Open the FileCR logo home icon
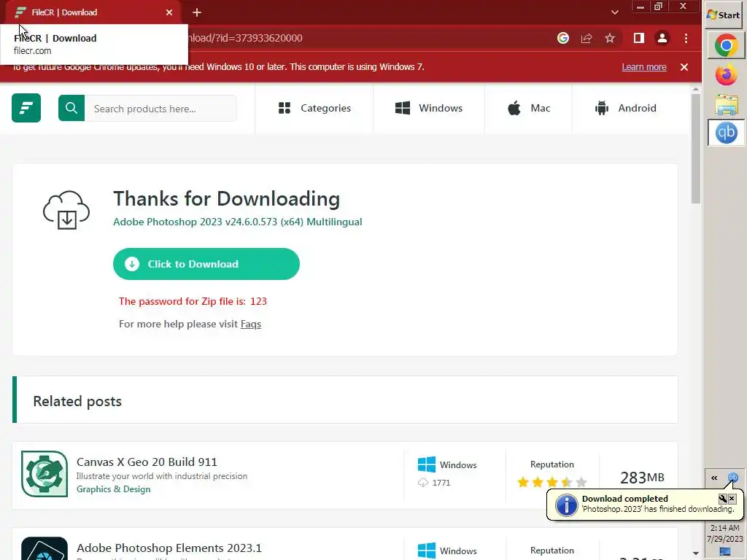The width and height of the screenshot is (747, 560). point(26,108)
